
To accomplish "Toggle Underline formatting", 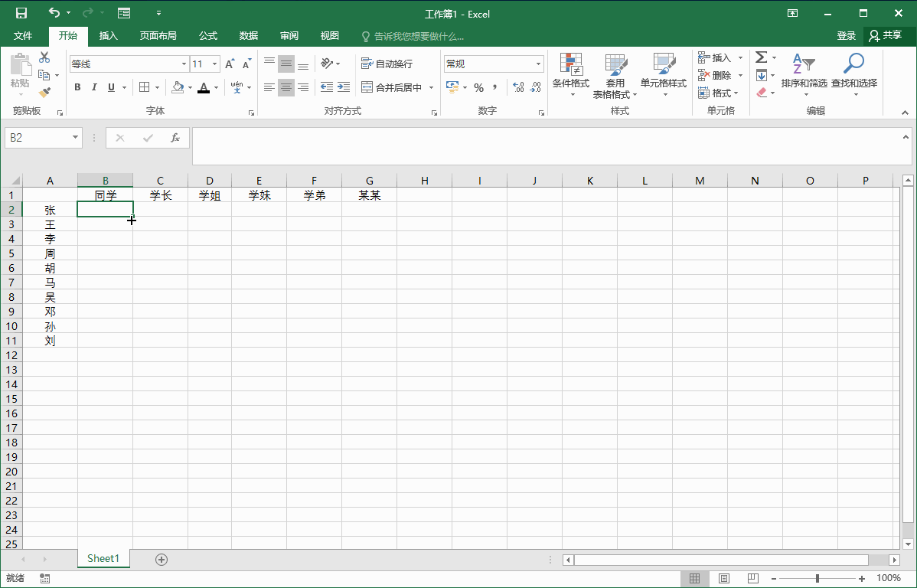I will tap(111, 87).
